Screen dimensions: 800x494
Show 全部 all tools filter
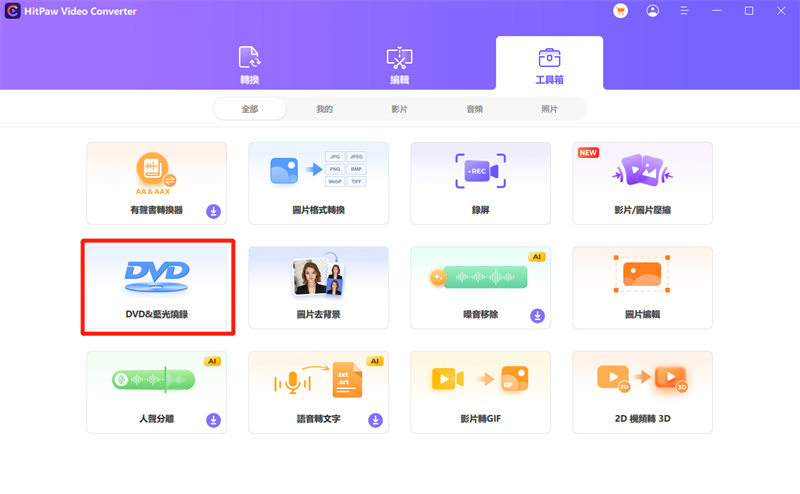[250, 109]
